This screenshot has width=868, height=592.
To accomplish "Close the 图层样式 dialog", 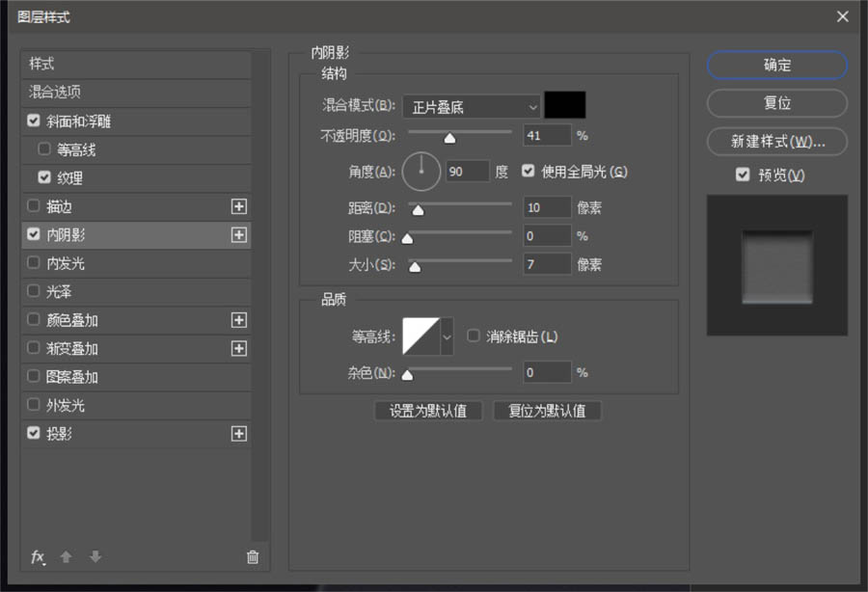I will [843, 16].
